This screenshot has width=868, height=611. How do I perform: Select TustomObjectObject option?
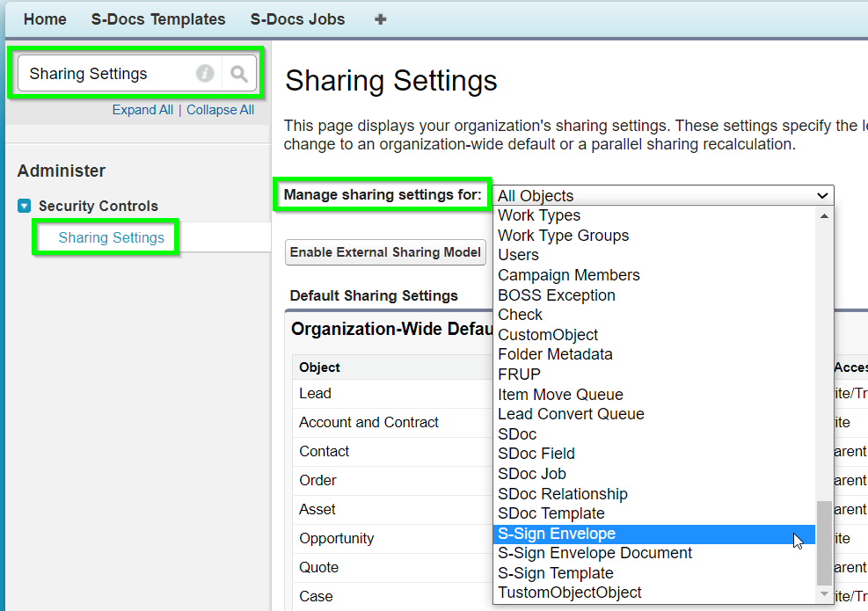[653, 593]
